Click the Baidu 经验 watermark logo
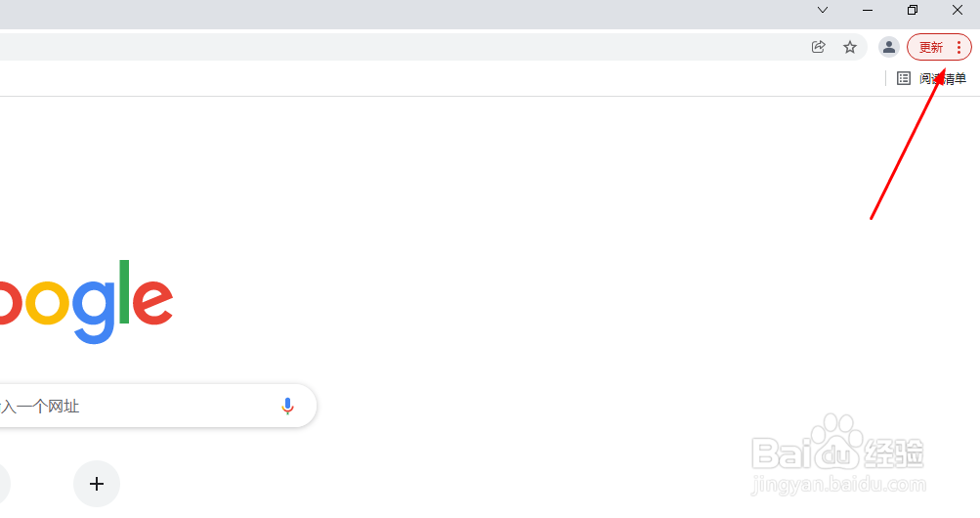Viewport: 980px width, 518px height. pyautogui.click(x=835, y=452)
